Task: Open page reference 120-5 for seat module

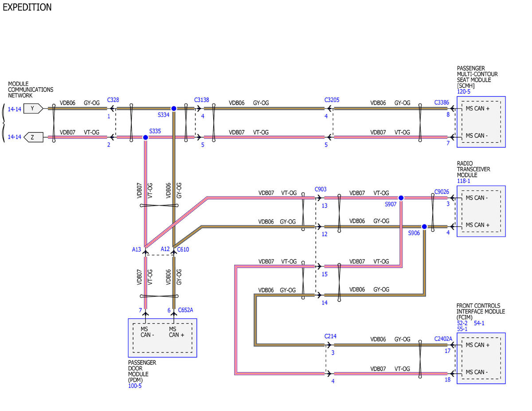Action: (x=464, y=92)
